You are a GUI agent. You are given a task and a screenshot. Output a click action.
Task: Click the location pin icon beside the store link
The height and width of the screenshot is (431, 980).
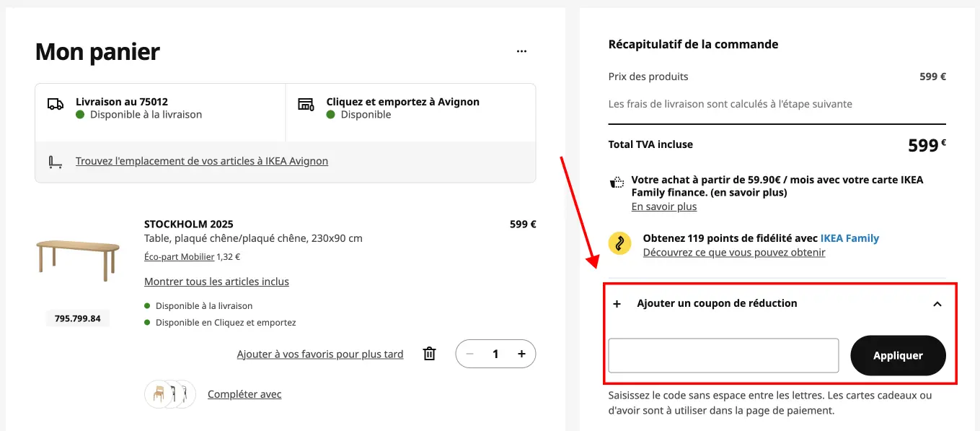(x=56, y=160)
